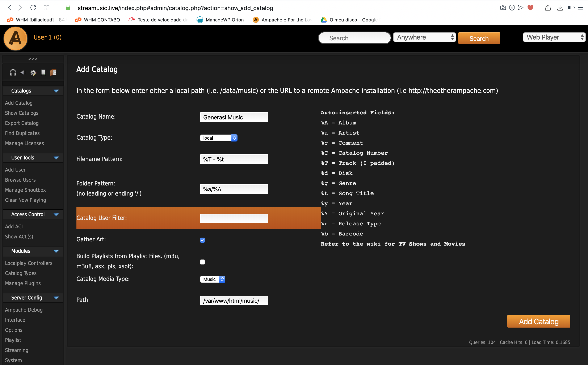Toggle the padlock security icon in address bar
The height and width of the screenshot is (365, 588).
(x=68, y=8)
